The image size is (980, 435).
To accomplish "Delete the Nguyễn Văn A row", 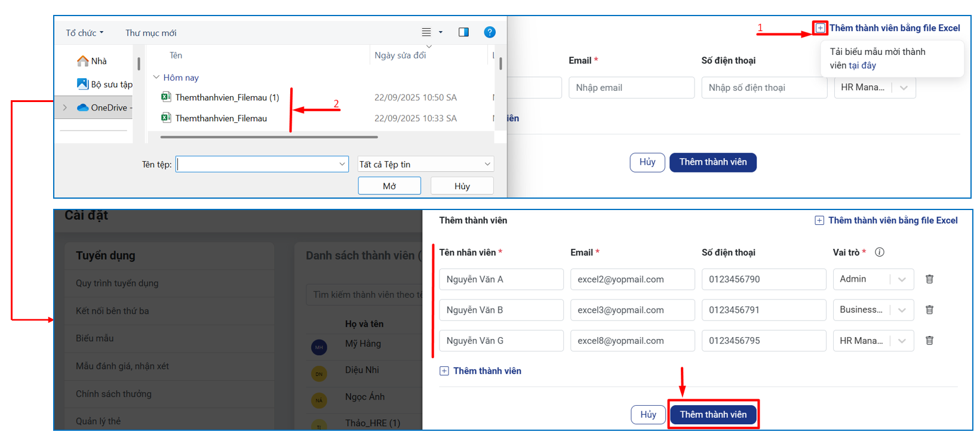I will [x=929, y=279].
